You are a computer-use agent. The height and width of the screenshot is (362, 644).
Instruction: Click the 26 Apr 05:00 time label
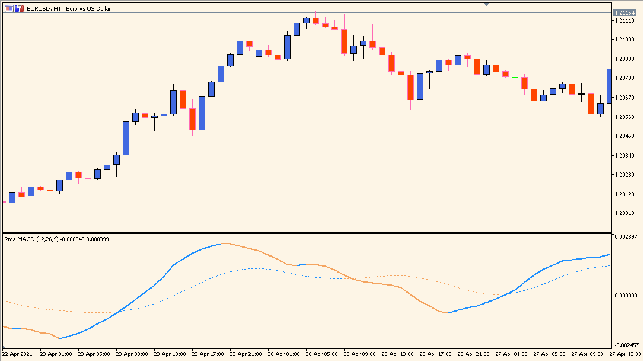click(321, 354)
